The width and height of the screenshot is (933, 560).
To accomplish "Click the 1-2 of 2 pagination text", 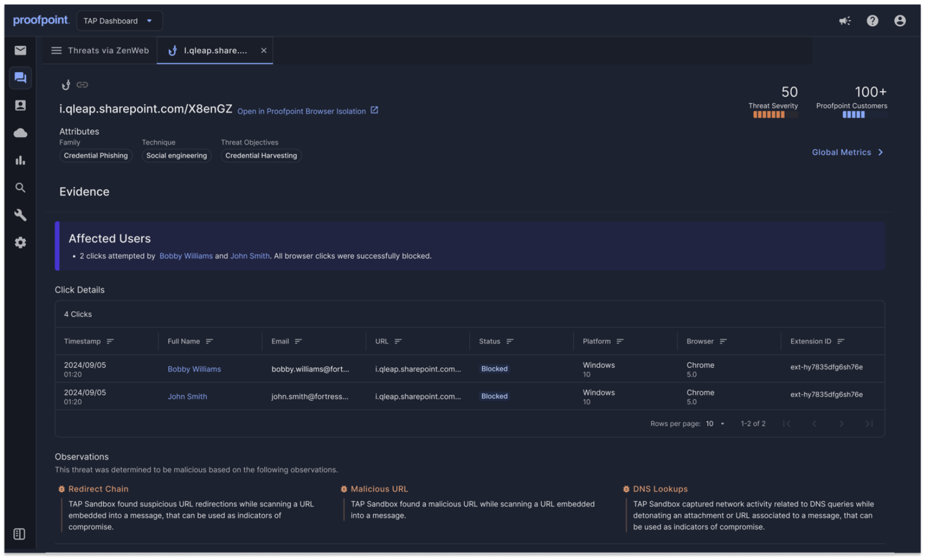I will click(753, 424).
